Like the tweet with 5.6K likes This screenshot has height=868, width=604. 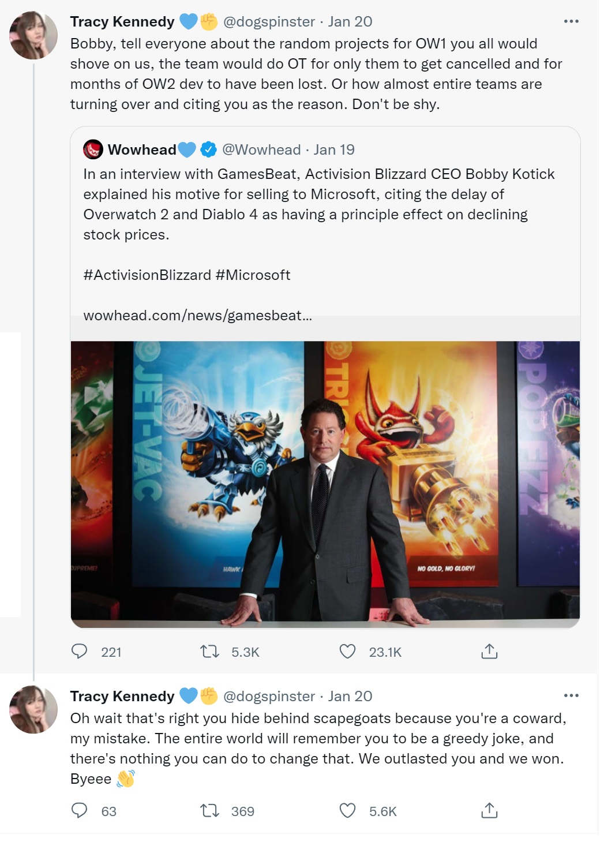coord(347,811)
